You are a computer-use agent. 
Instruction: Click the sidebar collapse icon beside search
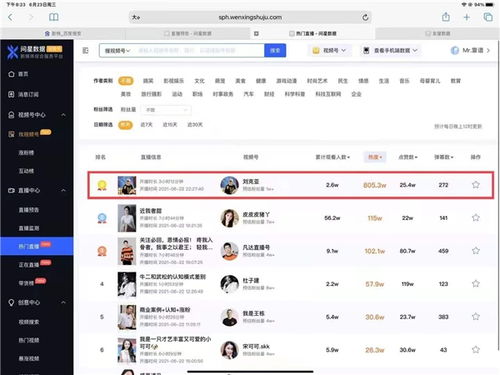86,50
